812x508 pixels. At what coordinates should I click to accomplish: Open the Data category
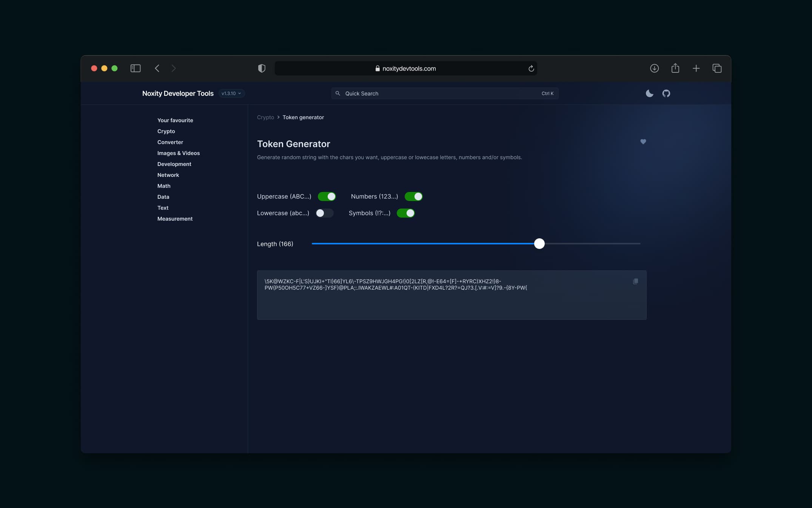pos(163,197)
